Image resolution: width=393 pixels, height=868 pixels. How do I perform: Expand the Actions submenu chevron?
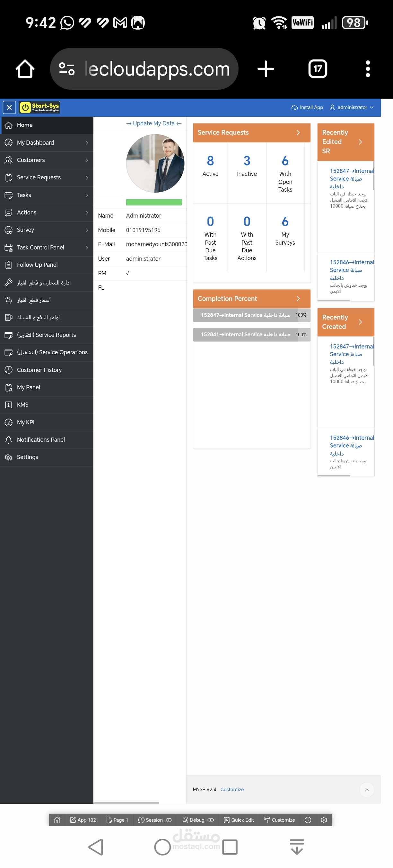coord(87,212)
